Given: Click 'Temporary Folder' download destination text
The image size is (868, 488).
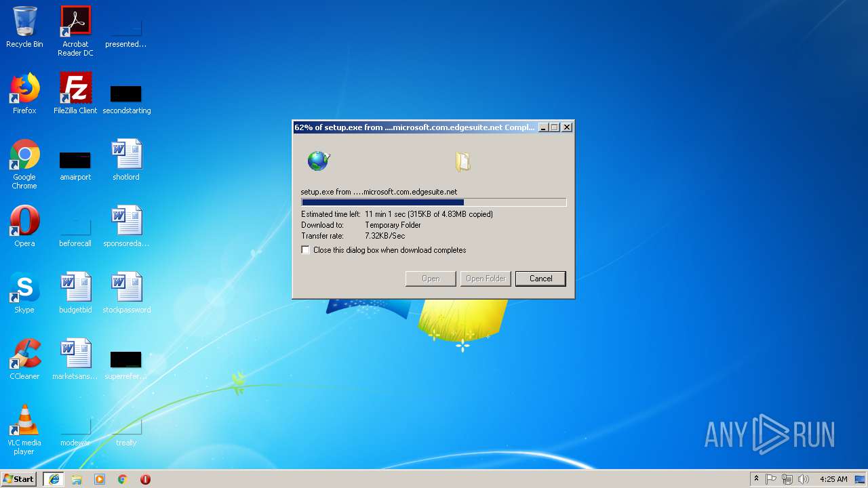Looking at the screenshot, I should pos(393,225).
